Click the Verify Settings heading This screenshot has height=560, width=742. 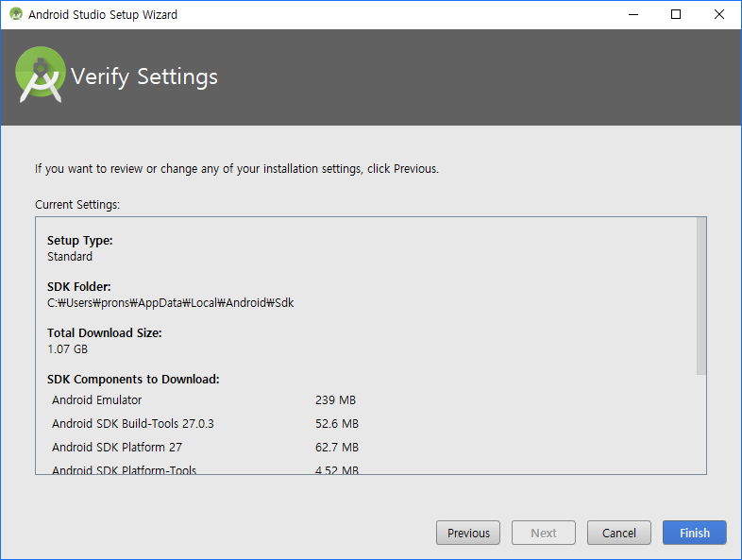(144, 76)
